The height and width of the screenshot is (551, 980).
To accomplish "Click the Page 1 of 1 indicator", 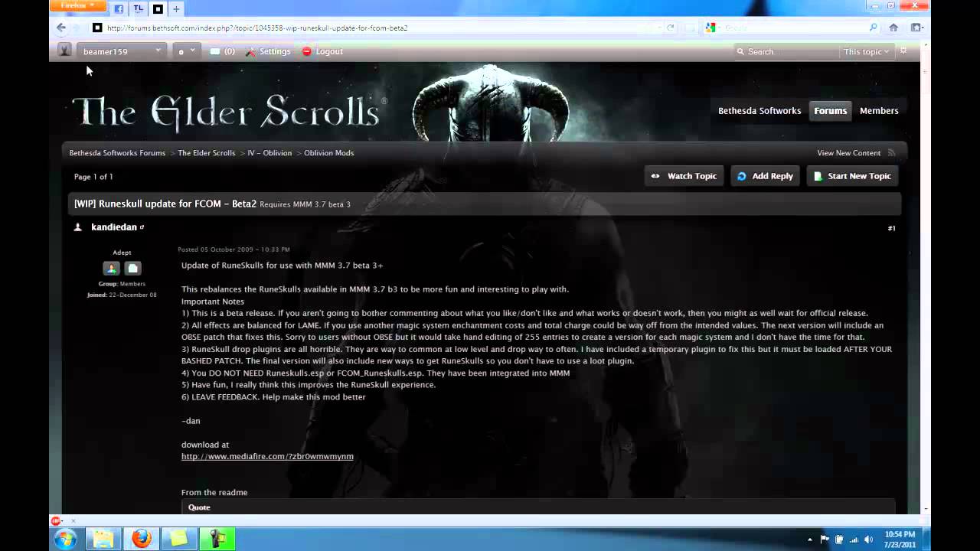I will 93,177.
